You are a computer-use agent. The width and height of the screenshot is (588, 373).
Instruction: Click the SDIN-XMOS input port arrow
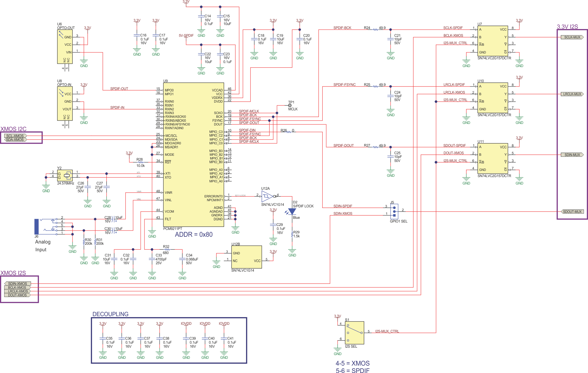(17, 283)
